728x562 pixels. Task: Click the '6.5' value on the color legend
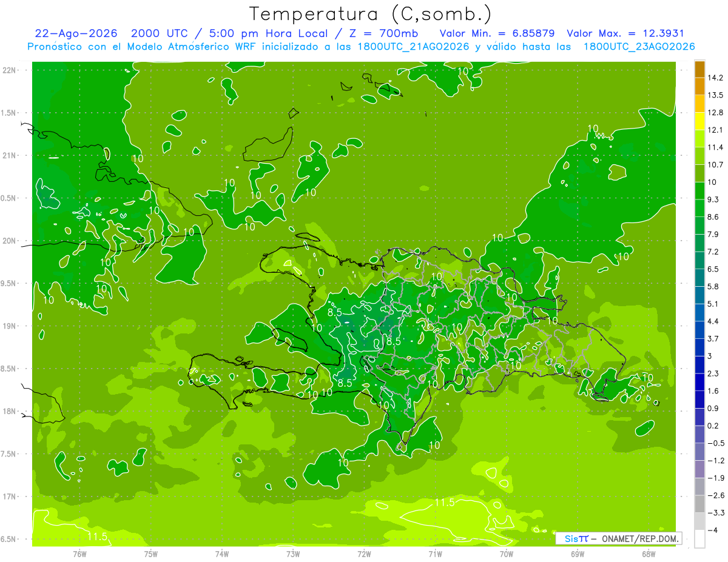713,269
